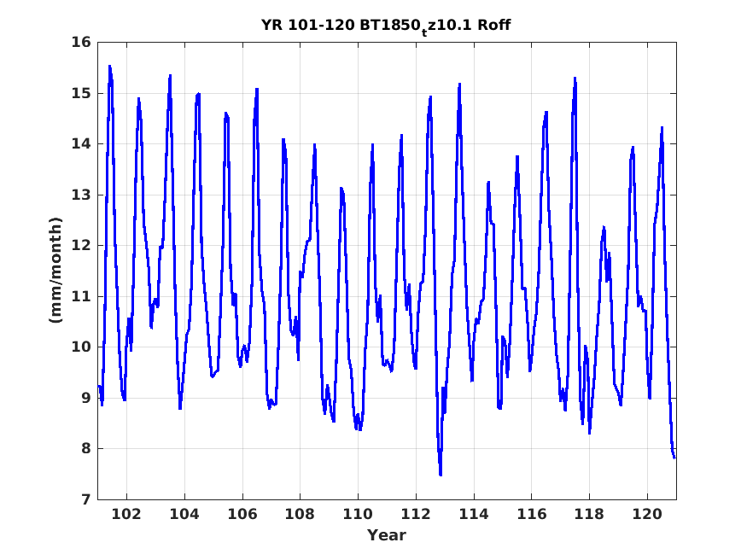Screen dimensions: 747x560
Task: Click the x-axis tick label 106
Action: tap(242, 514)
